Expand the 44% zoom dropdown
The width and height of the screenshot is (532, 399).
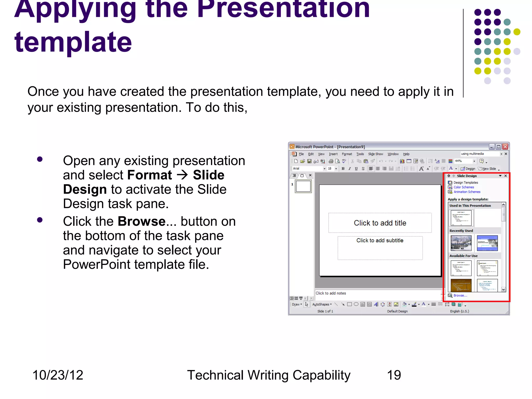[x=474, y=161]
